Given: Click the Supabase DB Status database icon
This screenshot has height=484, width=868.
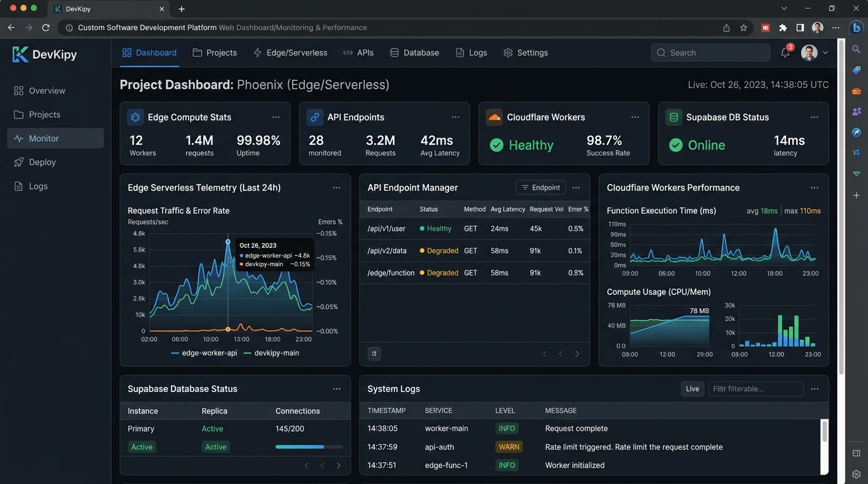Looking at the screenshot, I should pyautogui.click(x=674, y=117).
